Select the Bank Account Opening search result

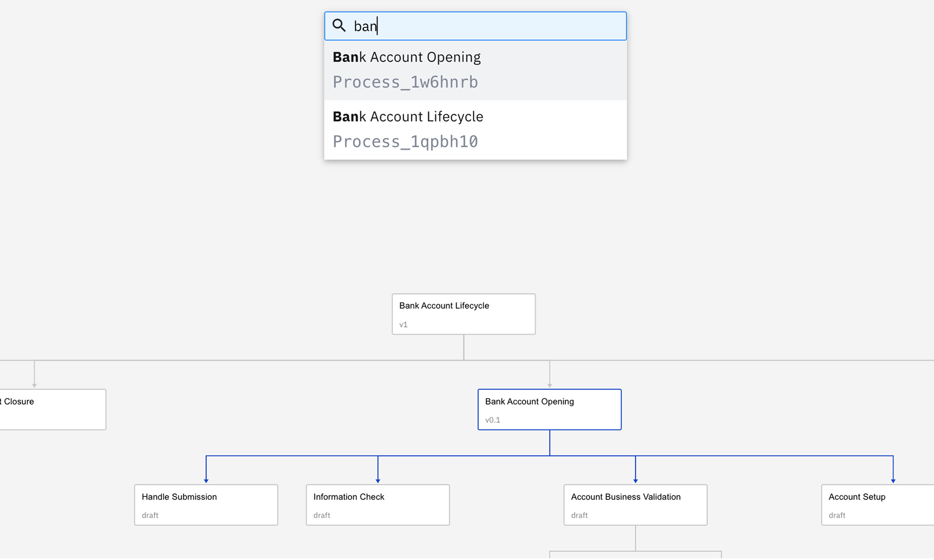(x=407, y=58)
